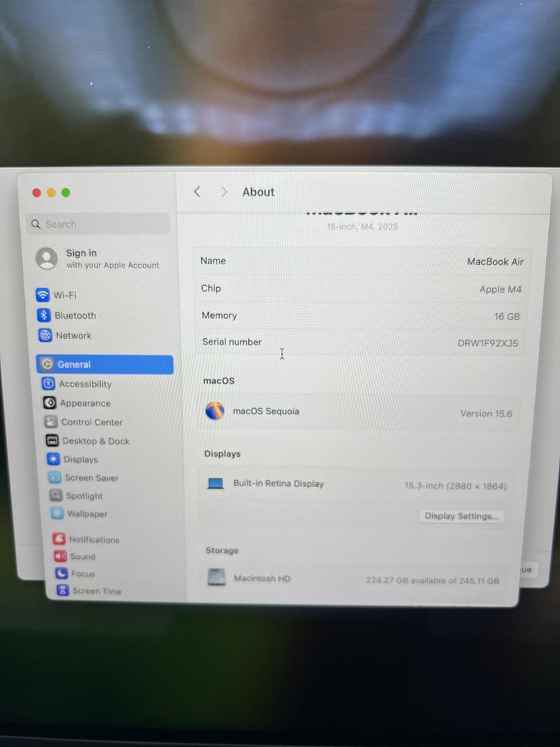Click the 15-inch, M4, 2025 subtitle

click(x=362, y=226)
